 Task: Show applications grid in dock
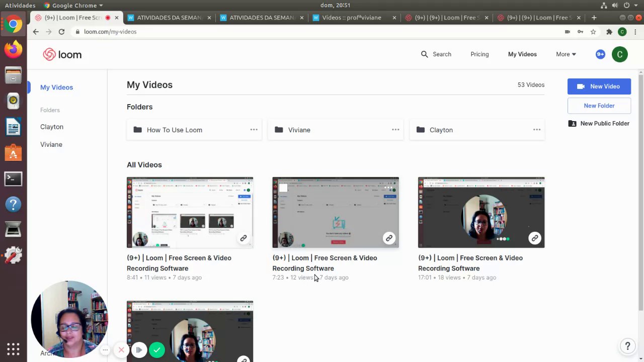pos(13,349)
